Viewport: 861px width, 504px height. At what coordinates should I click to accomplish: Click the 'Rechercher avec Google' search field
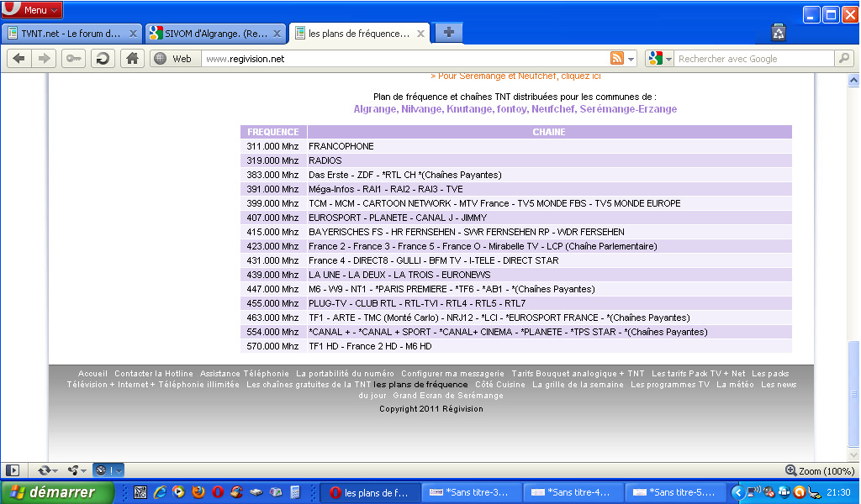pos(754,59)
